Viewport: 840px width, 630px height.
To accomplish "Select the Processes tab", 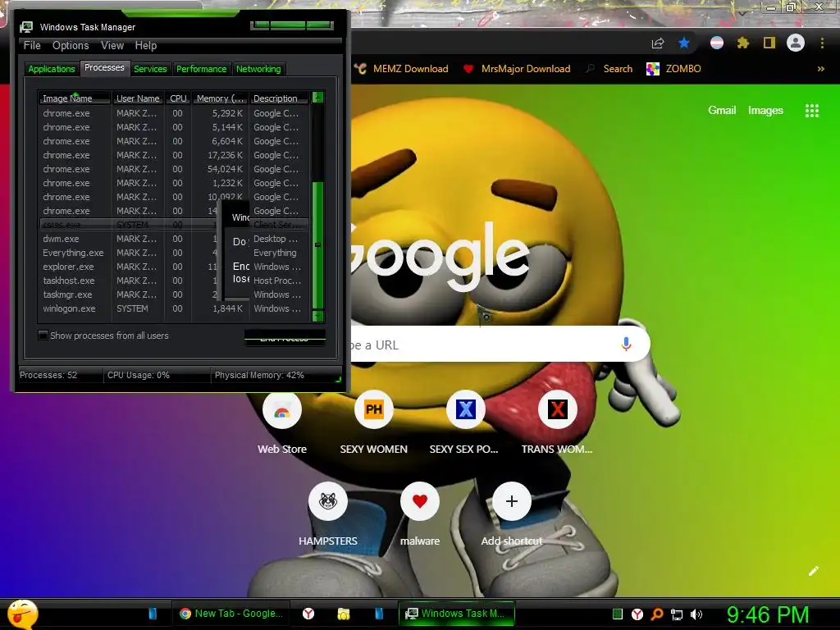I will tap(104, 67).
